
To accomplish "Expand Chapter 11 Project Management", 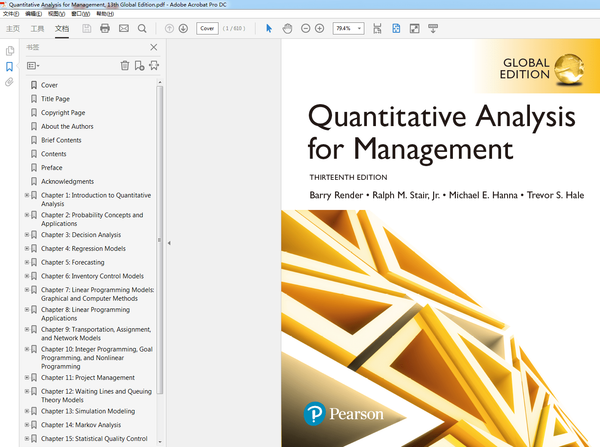I will point(27,378).
